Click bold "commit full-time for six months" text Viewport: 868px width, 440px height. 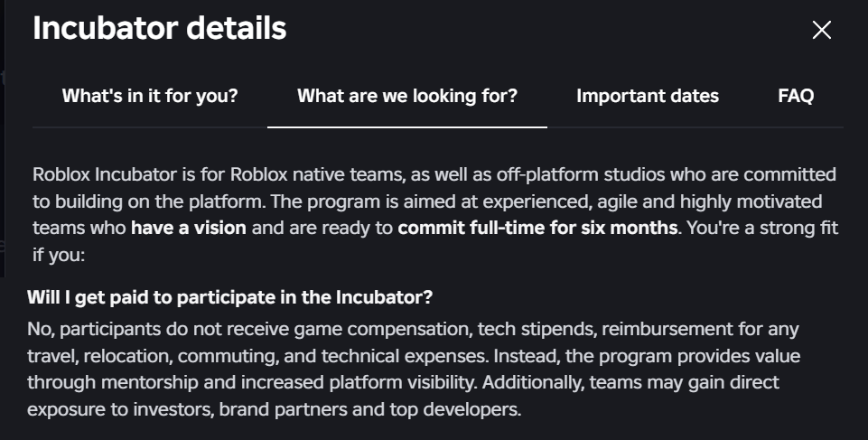click(x=537, y=228)
